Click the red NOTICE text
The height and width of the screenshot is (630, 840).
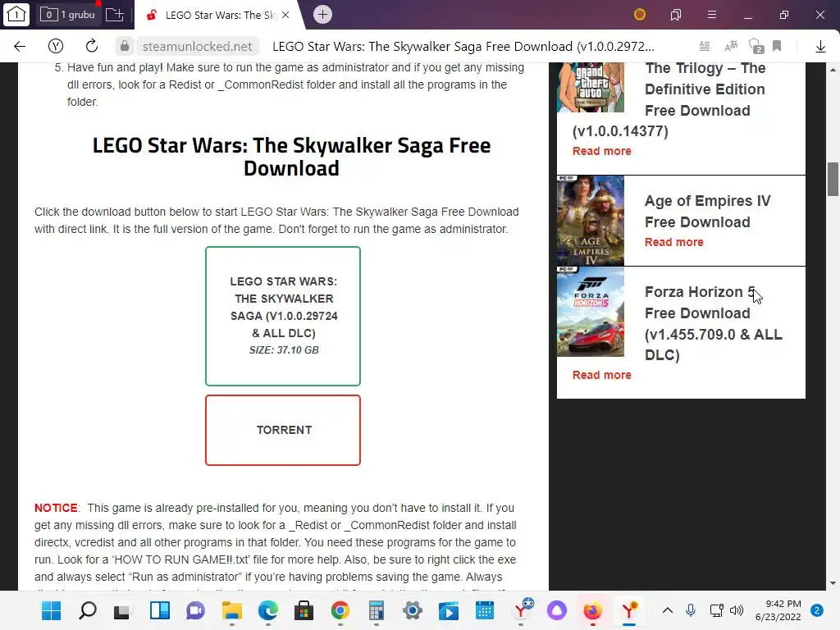pos(56,508)
